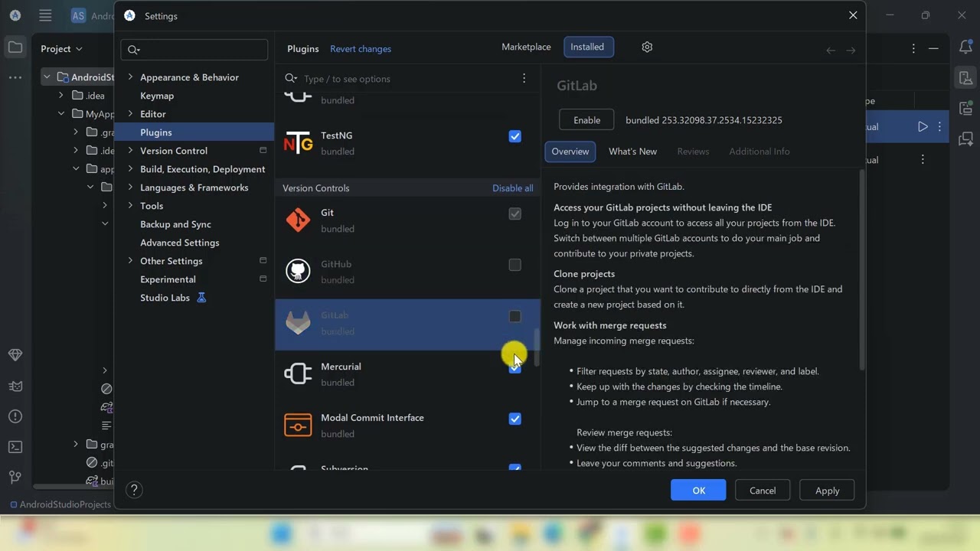Screen dimensions: 980x551
Task: Select Backup and Sync settings
Action: 175,224
